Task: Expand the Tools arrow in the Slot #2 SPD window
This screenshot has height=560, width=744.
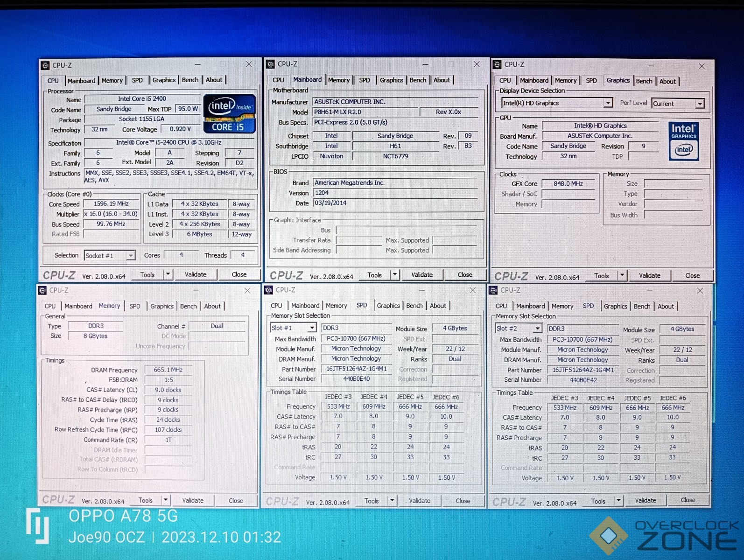Action: (x=618, y=501)
